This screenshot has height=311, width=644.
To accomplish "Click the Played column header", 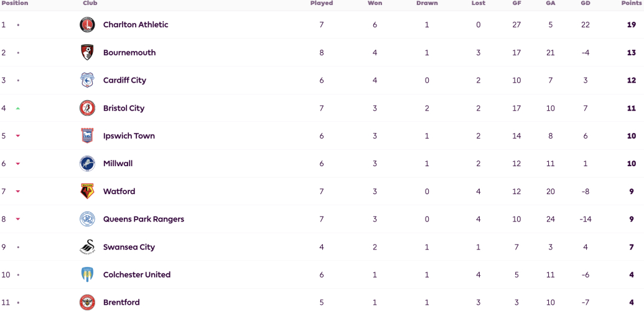I will [322, 3].
